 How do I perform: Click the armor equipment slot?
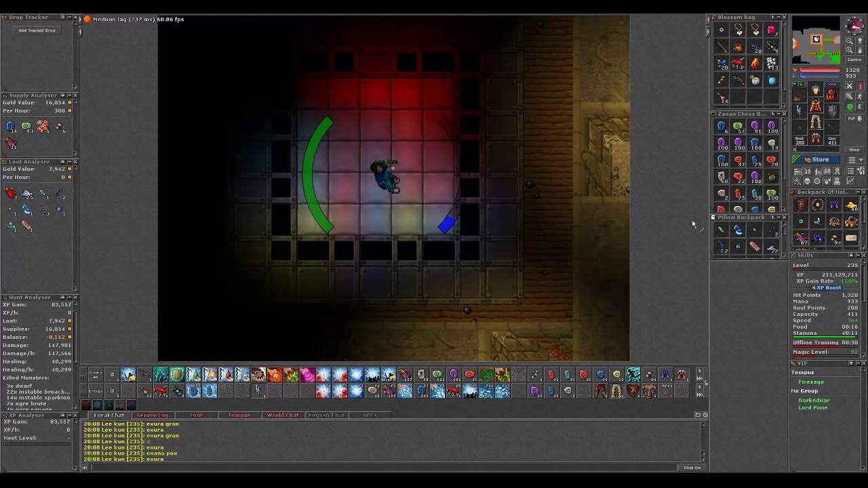[x=816, y=104]
